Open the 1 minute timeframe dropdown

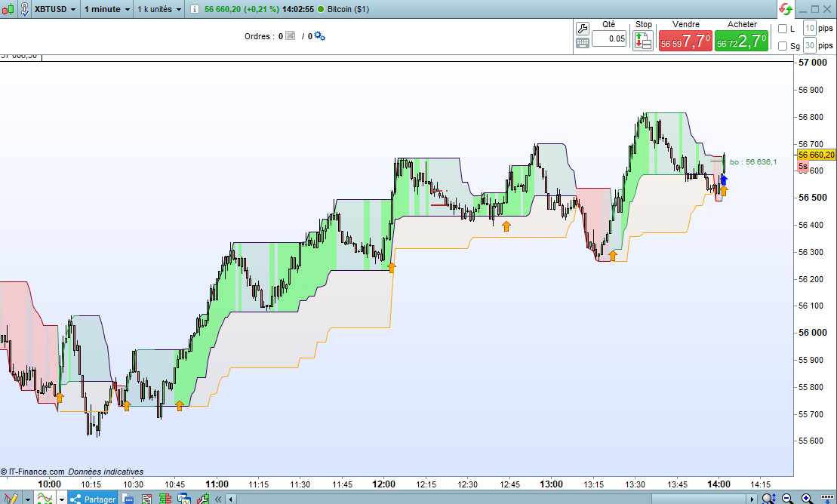pos(106,9)
